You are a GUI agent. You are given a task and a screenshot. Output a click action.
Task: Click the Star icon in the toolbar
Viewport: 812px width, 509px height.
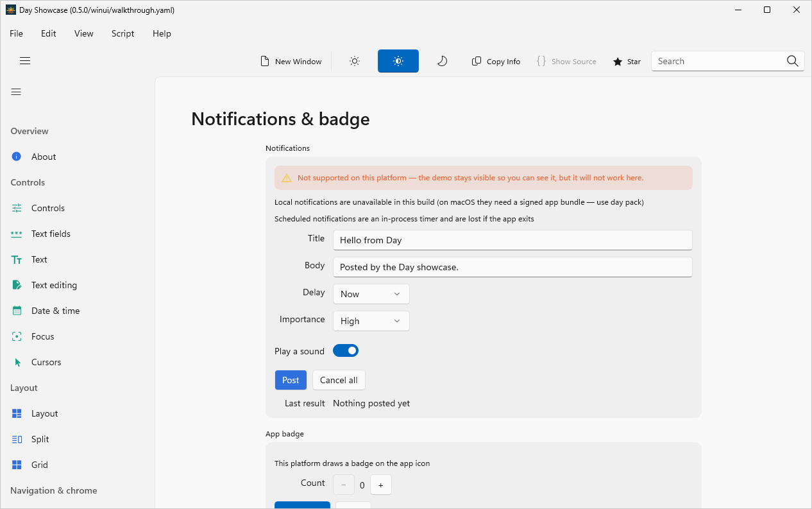[618, 62]
